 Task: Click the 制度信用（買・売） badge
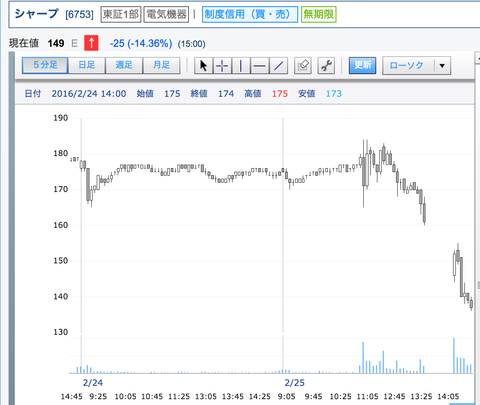click(250, 14)
